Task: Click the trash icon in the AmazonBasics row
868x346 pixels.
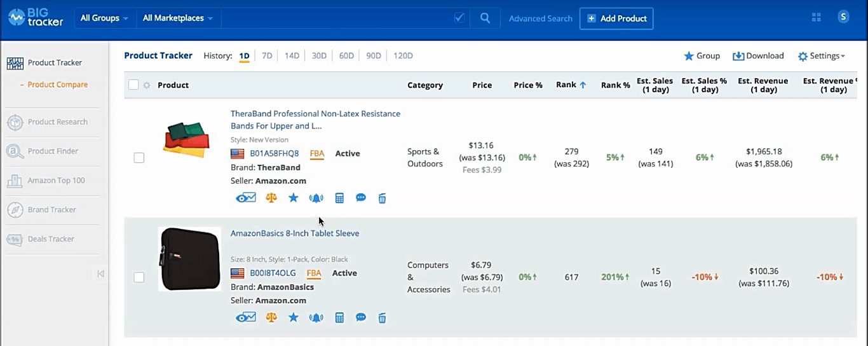Action: pyautogui.click(x=382, y=318)
